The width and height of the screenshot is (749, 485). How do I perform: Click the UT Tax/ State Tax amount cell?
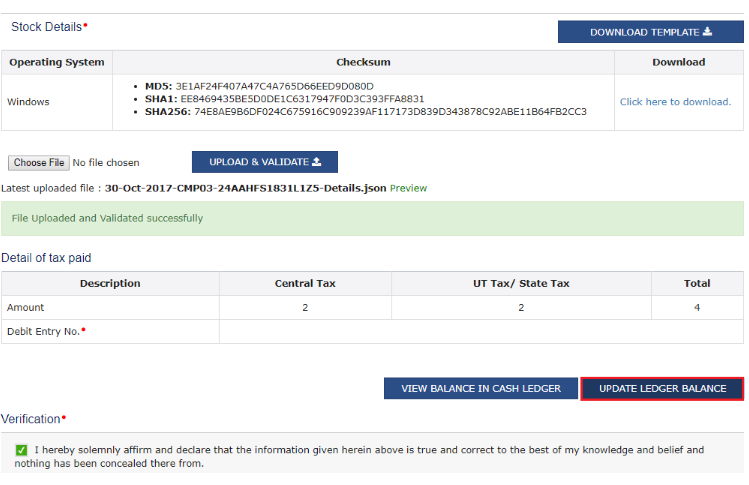point(521,308)
